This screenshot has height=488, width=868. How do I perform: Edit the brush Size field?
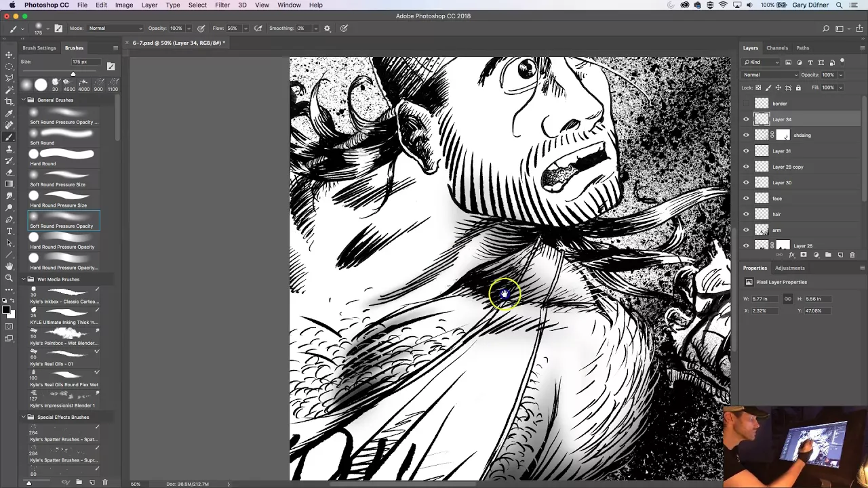click(x=87, y=62)
